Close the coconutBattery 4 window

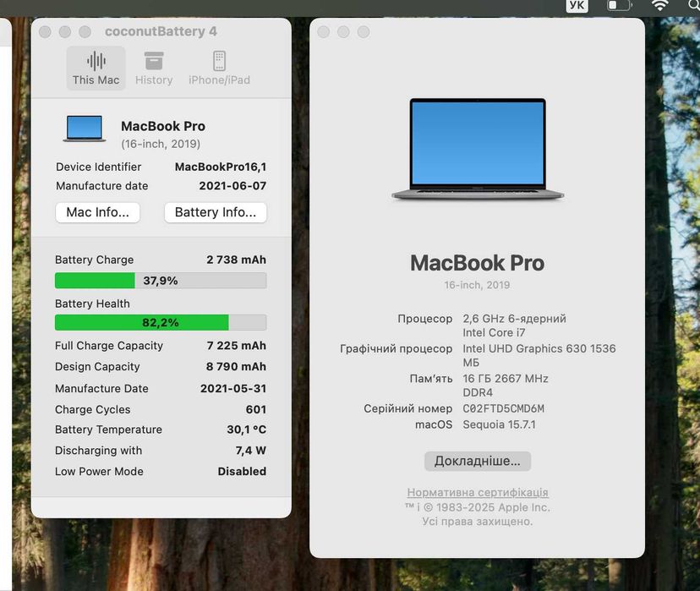tap(45, 31)
